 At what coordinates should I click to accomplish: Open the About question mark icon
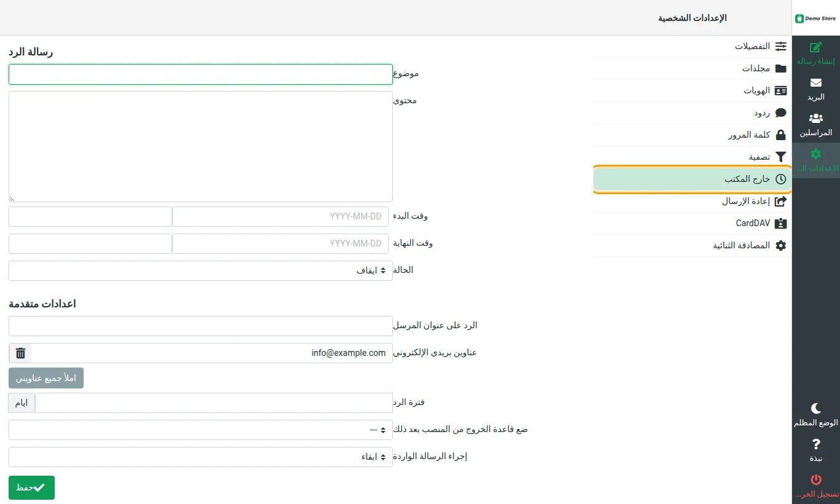pyautogui.click(x=816, y=444)
